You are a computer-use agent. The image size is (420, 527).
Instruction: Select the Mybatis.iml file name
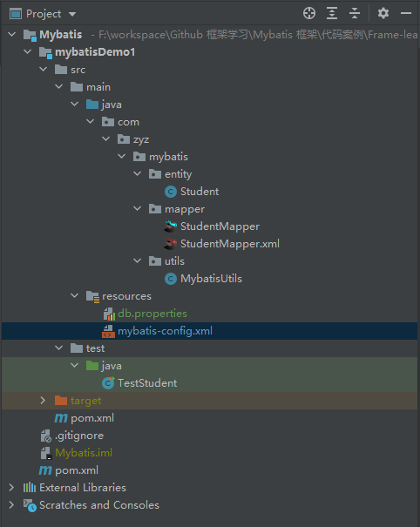pos(84,453)
